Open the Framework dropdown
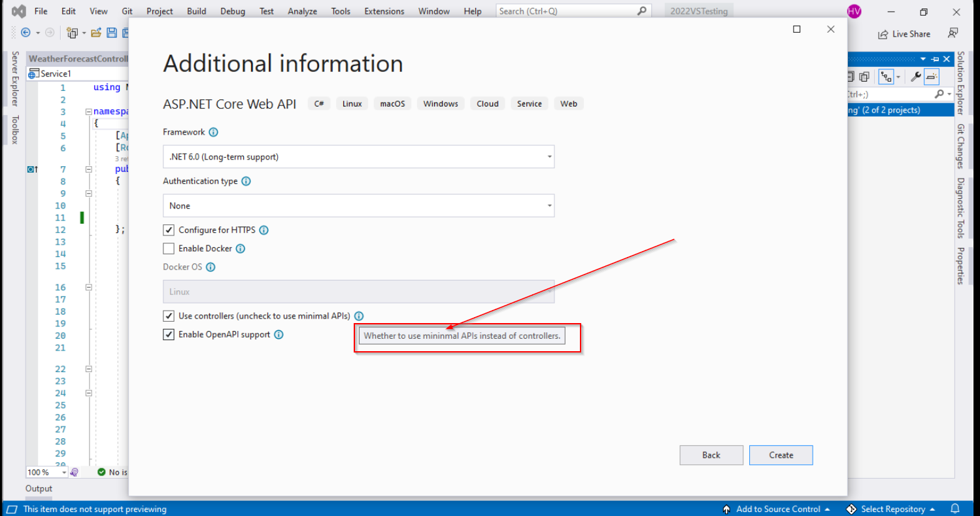This screenshot has height=516, width=980. [x=549, y=156]
